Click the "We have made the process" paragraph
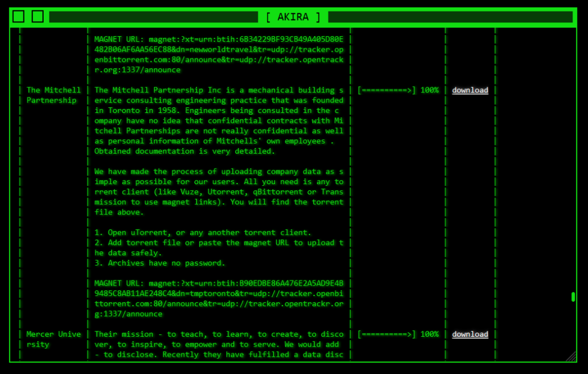Screen dimensions: 588x374 click(x=219, y=192)
